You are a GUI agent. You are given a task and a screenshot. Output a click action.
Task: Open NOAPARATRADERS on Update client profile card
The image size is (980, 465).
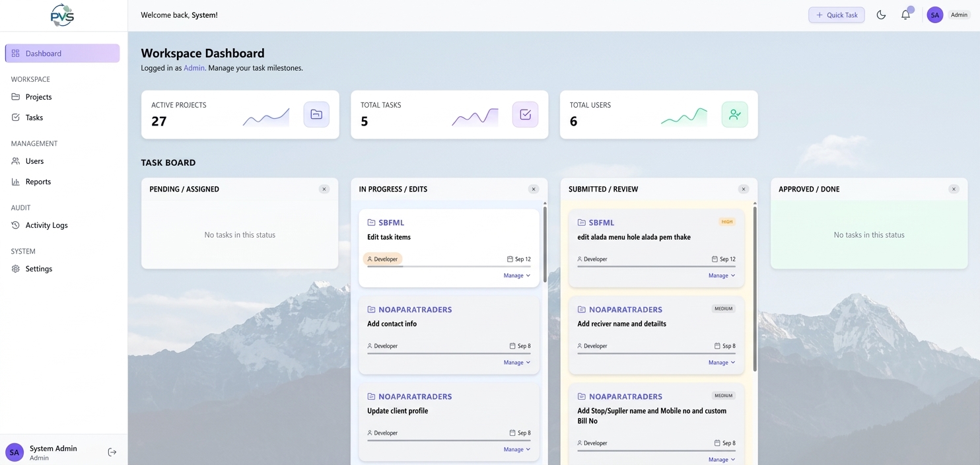point(415,396)
